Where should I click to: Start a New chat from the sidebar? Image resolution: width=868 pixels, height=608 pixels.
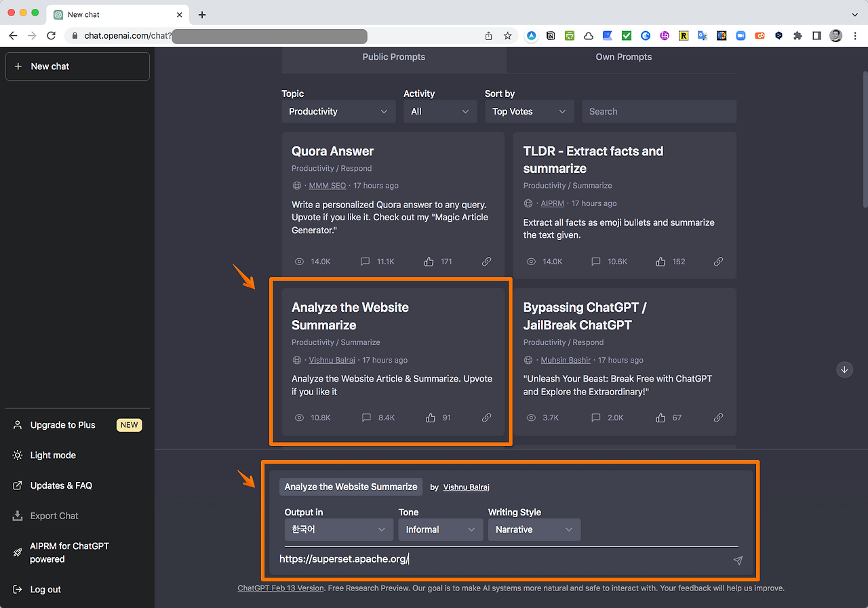(77, 66)
